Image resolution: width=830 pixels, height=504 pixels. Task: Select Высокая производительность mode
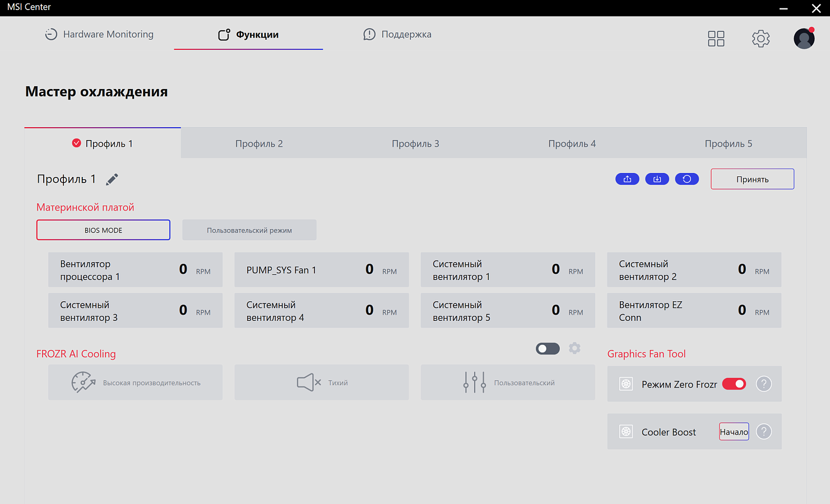coord(135,382)
